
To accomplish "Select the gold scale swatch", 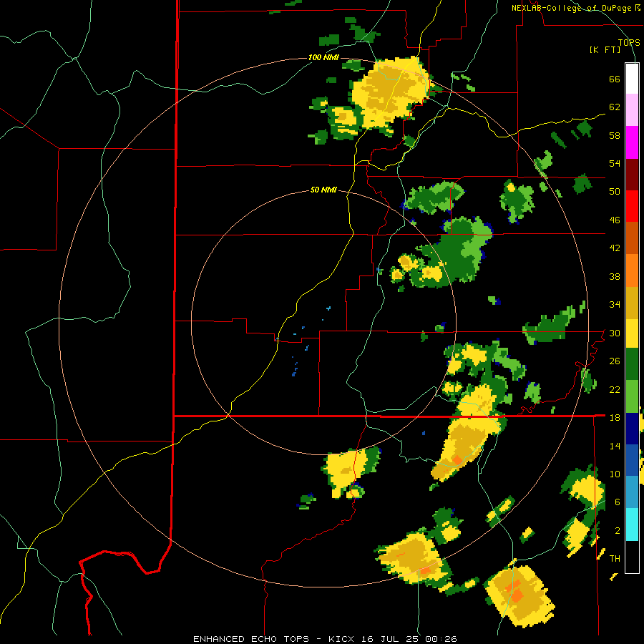I will coord(632,303).
